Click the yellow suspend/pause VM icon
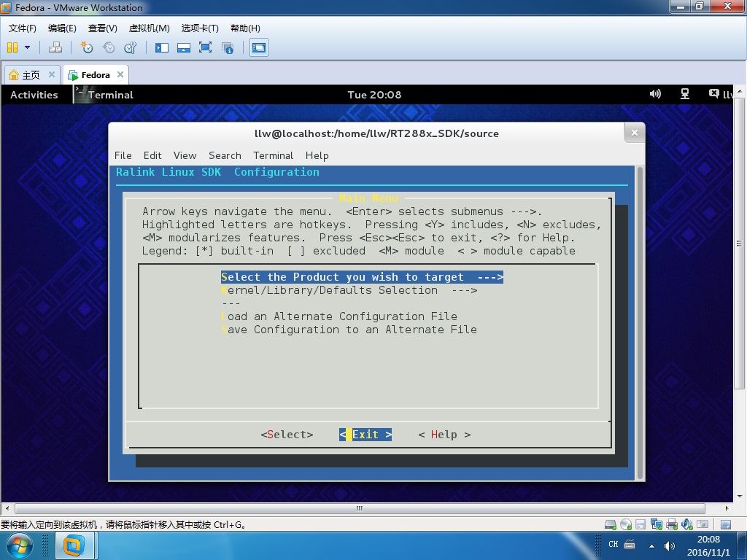 pyautogui.click(x=12, y=47)
